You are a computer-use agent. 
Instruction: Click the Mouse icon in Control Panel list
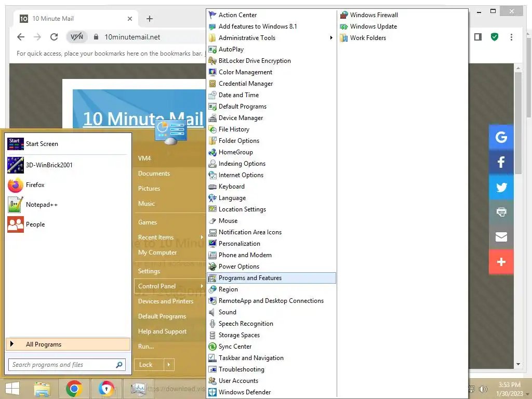click(212, 221)
